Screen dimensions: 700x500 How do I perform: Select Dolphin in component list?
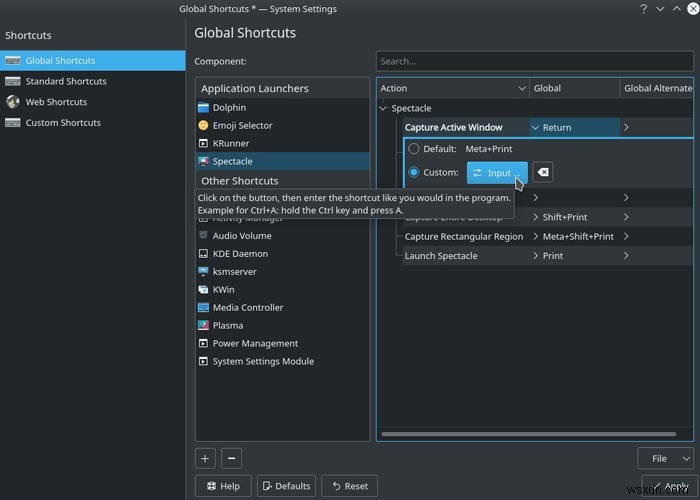tap(283, 108)
